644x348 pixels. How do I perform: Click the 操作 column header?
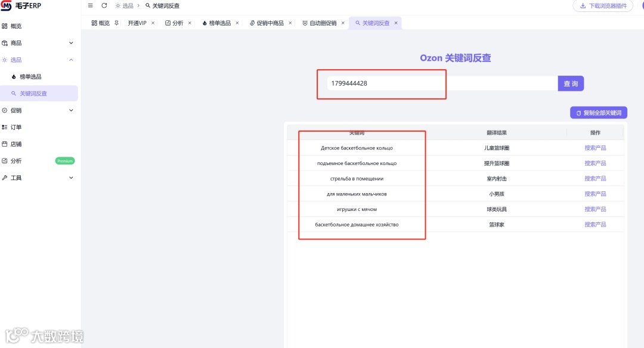595,132
